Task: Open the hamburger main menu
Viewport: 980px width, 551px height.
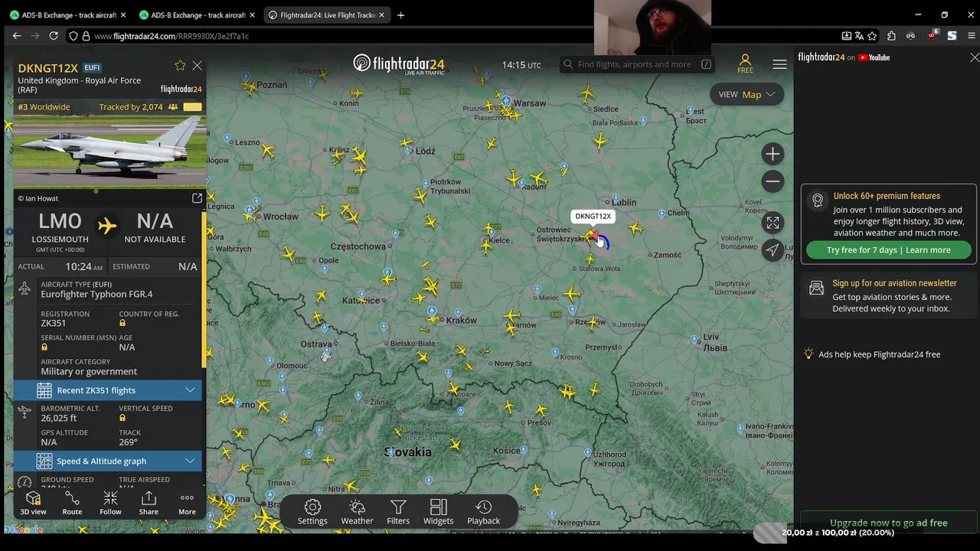Action: [x=779, y=64]
